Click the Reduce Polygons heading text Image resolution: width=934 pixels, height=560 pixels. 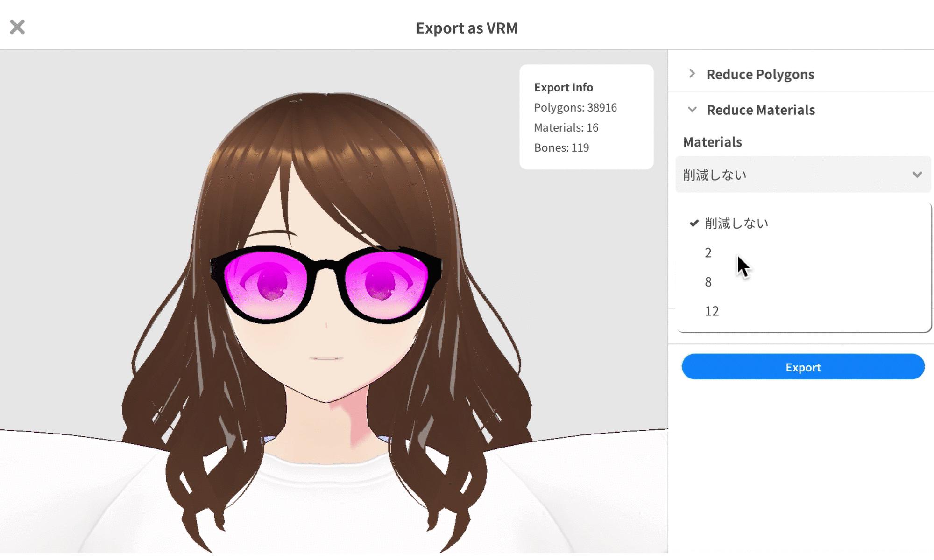[x=760, y=74]
